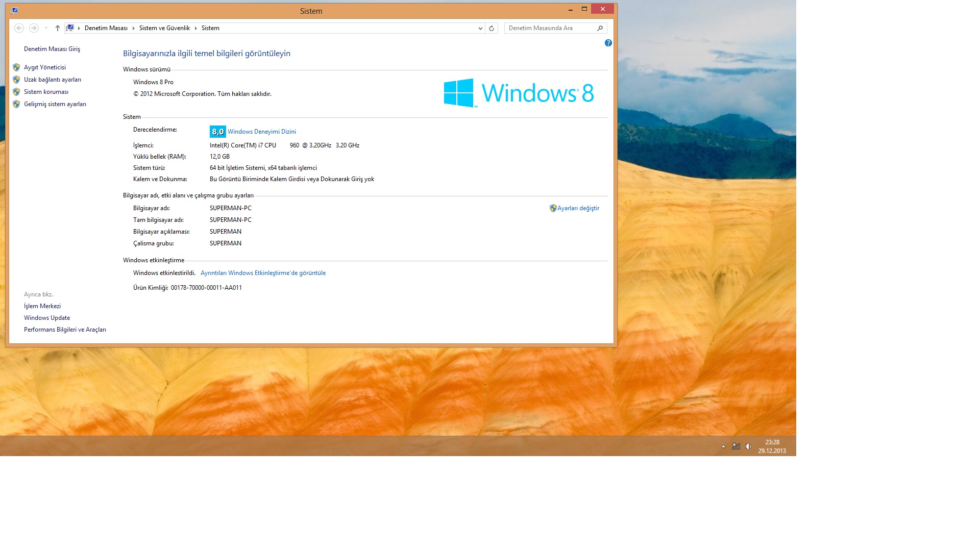Select Denetim Masası in the breadcrumb
980x551 pixels.
pyautogui.click(x=106, y=28)
